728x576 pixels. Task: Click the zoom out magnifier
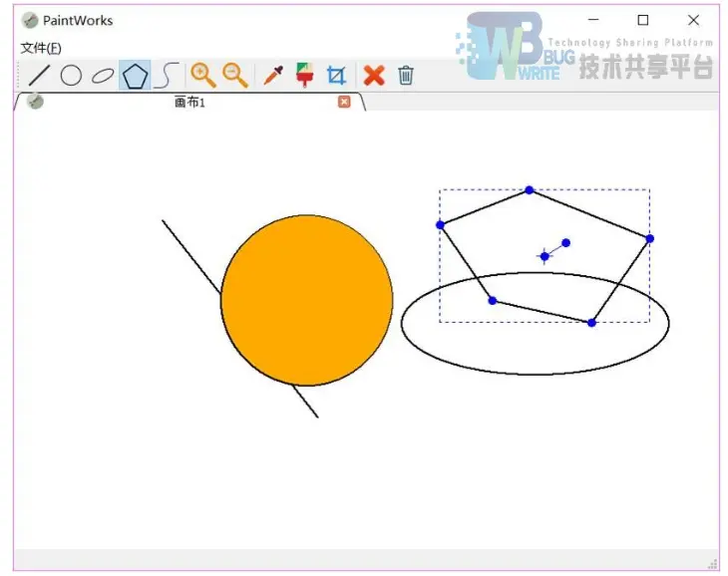tap(235, 75)
